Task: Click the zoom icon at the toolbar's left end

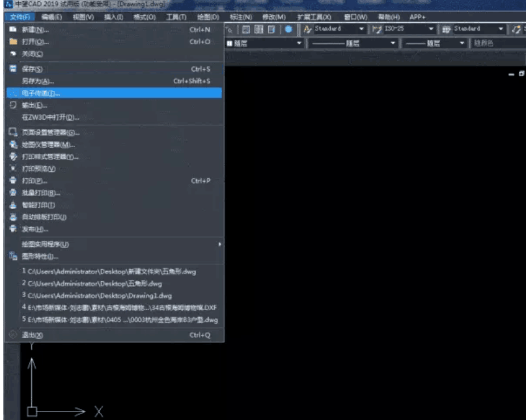Action: 230,29
